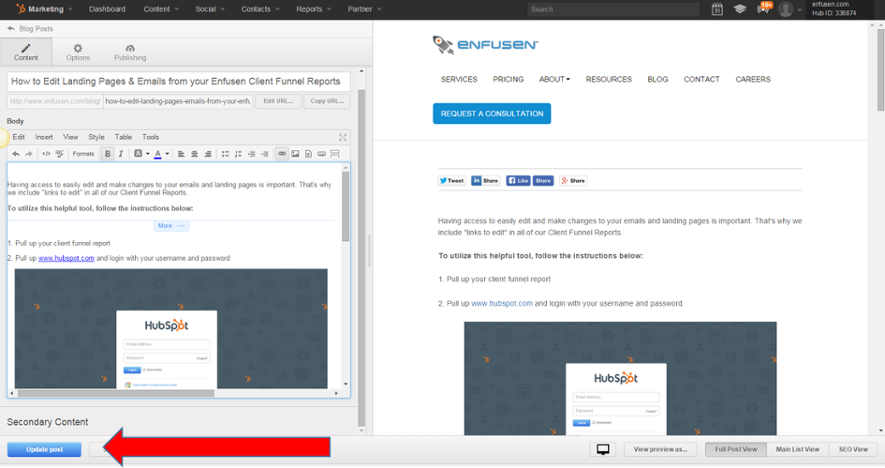Image resolution: width=885 pixels, height=468 pixels.
Task: Toggle italic formatting
Action: pyautogui.click(x=121, y=154)
